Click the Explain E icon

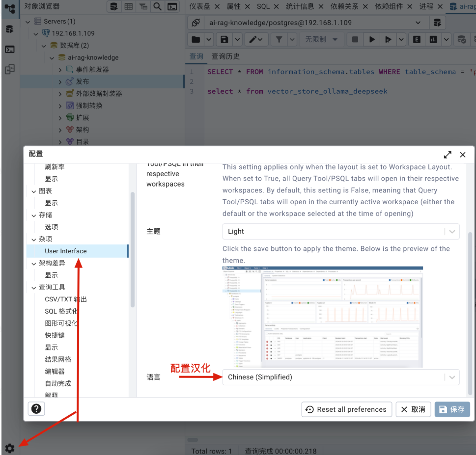coord(417,39)
